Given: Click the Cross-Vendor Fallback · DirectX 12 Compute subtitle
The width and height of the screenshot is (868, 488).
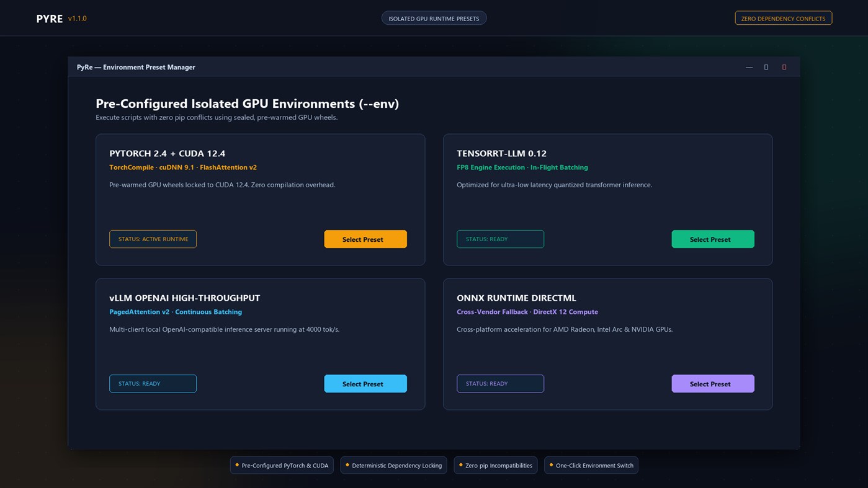Looking at the screenshot, I should (527, 312).
